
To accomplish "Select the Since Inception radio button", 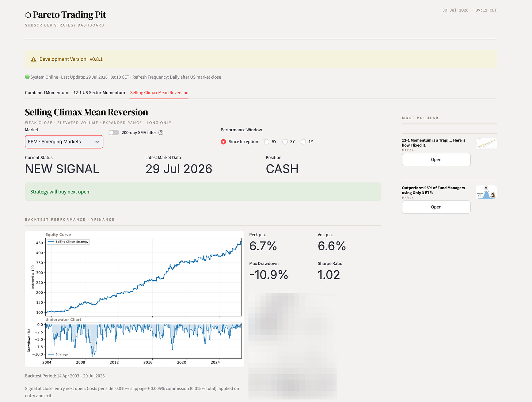I will click(x=223, y=142).
